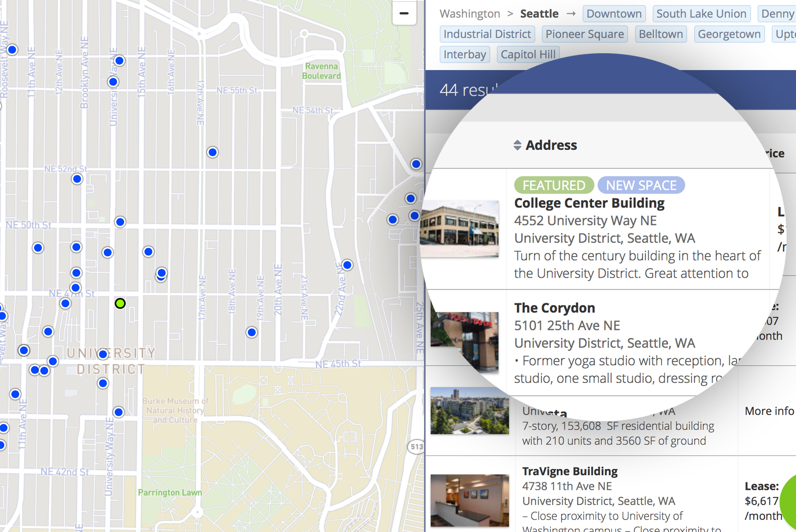Click the More info link
Viewport: 796px width, 532px height.
point(769,411)
